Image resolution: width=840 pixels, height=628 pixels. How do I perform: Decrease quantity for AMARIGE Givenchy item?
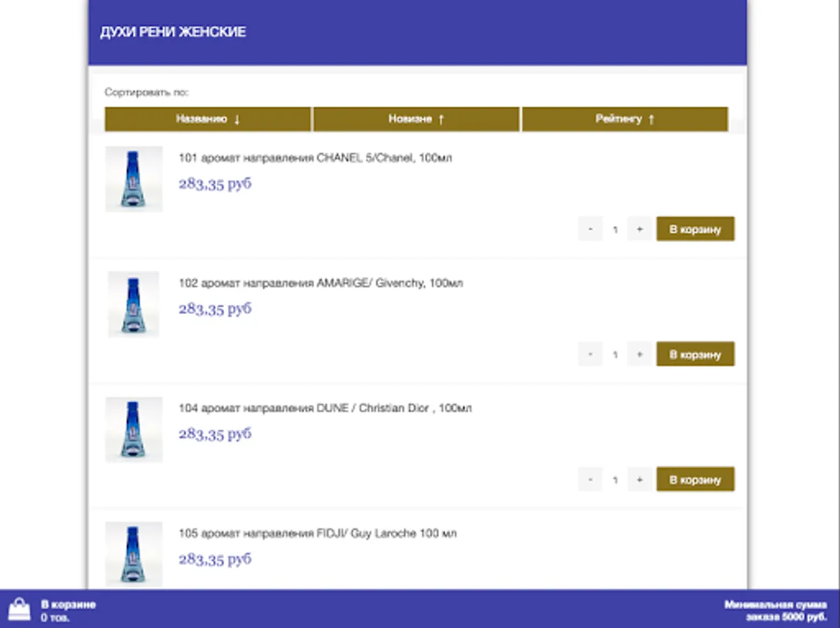[591, 354]
